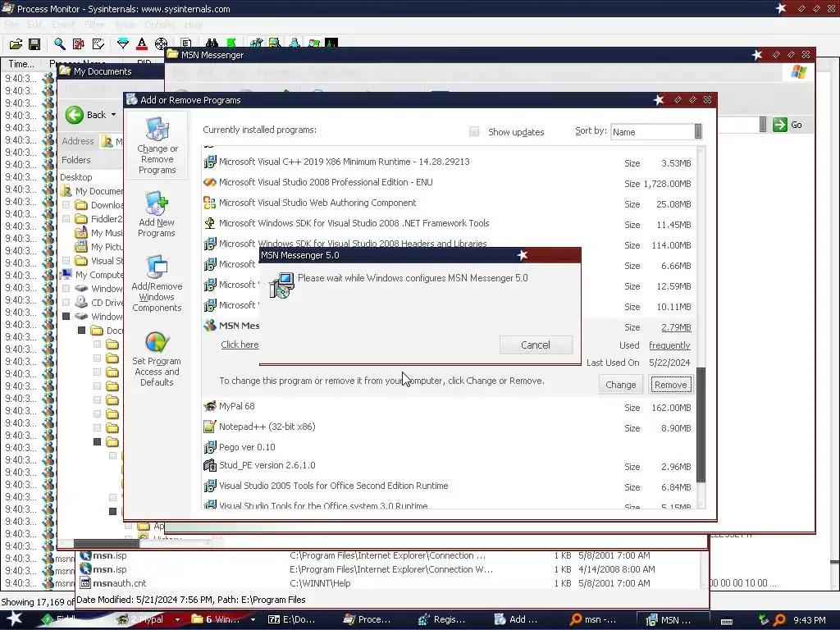The width and height of the screenshot is (840, 630).
Task: Click Cancel in MSN Messenger 5.0 dialog
Action: [x=536, y=345]
